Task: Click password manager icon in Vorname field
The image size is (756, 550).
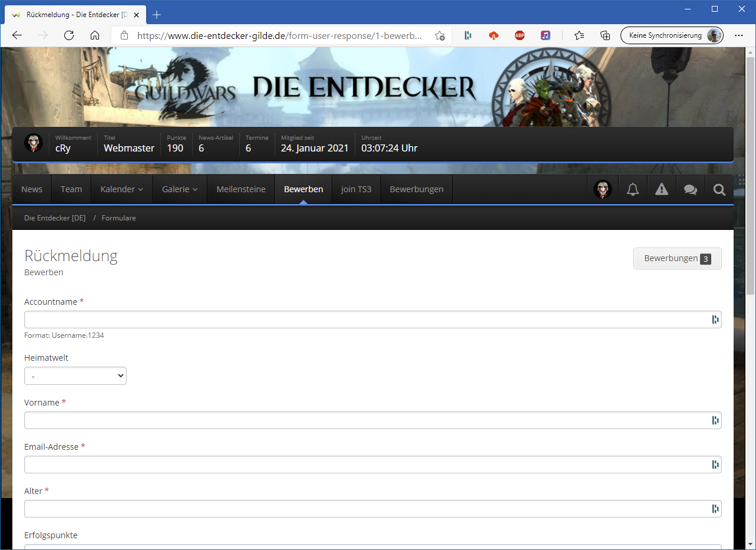Action: click(715, 420)
